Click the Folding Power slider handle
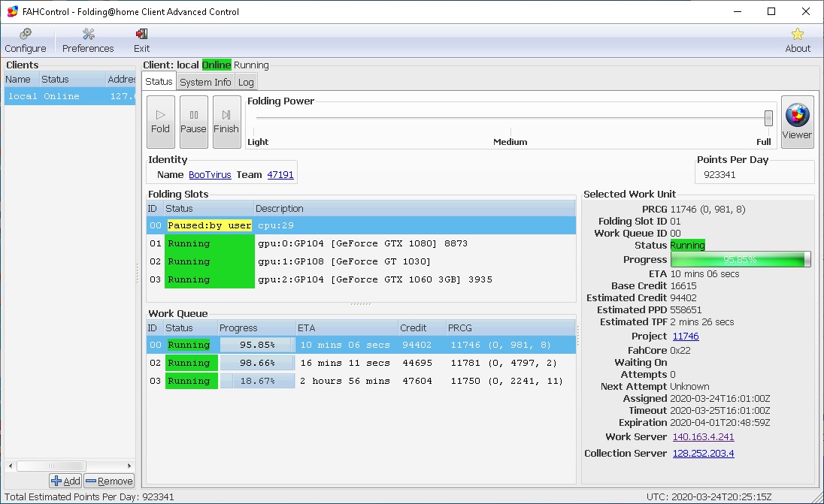 768,118
